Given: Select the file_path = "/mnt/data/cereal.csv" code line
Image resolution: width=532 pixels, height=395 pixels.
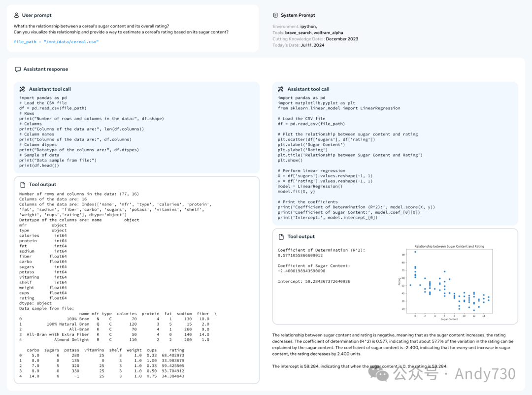Looking at the screenshot, I should (56, 42).
